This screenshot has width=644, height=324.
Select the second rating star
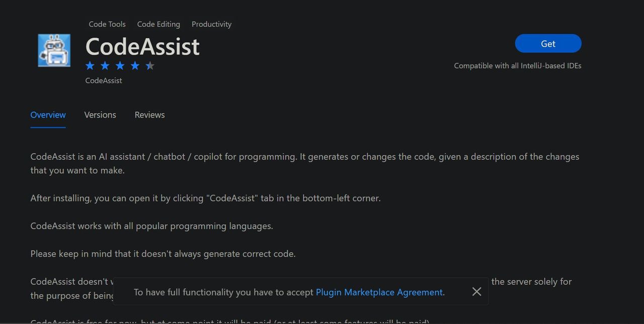pyautogui.click(x=105, y=66)
